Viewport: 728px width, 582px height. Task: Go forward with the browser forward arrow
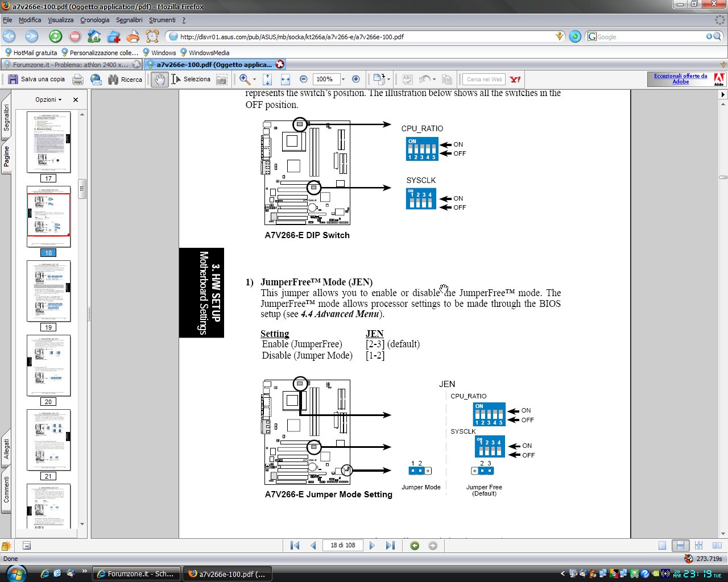31,36
